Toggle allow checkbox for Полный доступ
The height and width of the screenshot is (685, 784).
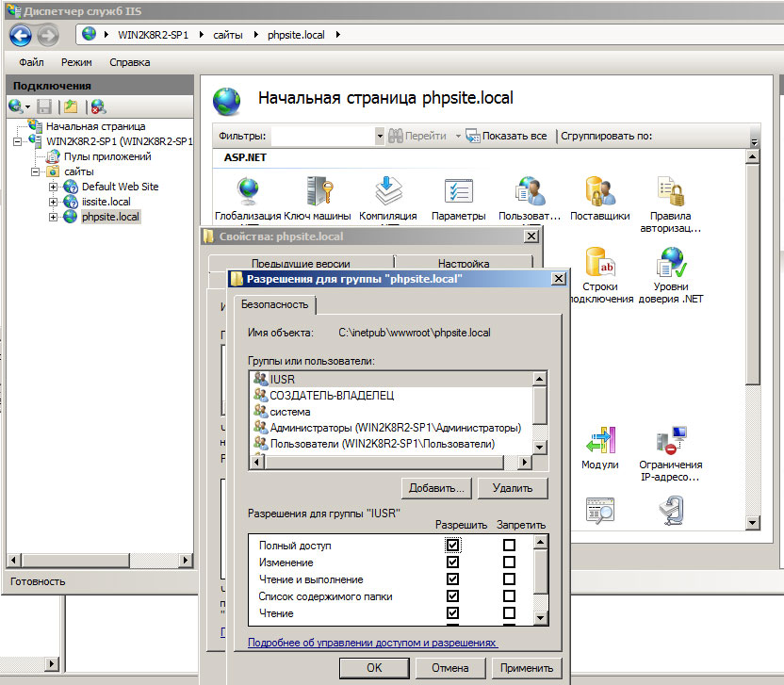pyautogui.click(x=453, y=546)
